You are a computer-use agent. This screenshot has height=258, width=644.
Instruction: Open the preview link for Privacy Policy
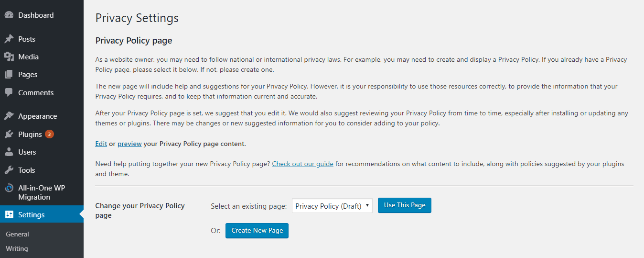click(x=129, y=144)
